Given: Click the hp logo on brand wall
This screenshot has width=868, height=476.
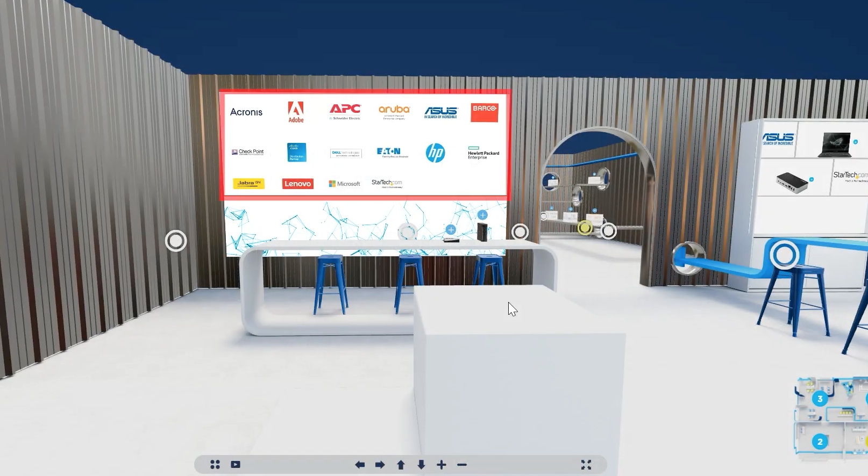Looking at the screenshot, I should tap(435, 153).
